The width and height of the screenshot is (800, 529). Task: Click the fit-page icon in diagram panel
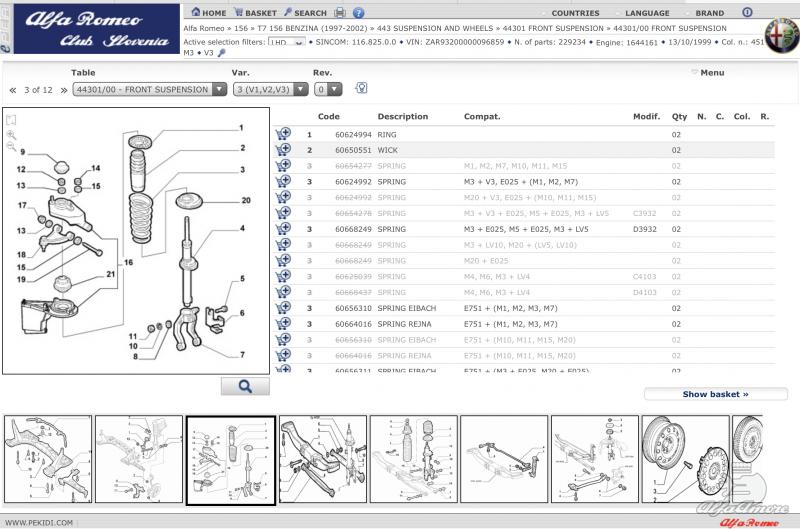[11, 120]
